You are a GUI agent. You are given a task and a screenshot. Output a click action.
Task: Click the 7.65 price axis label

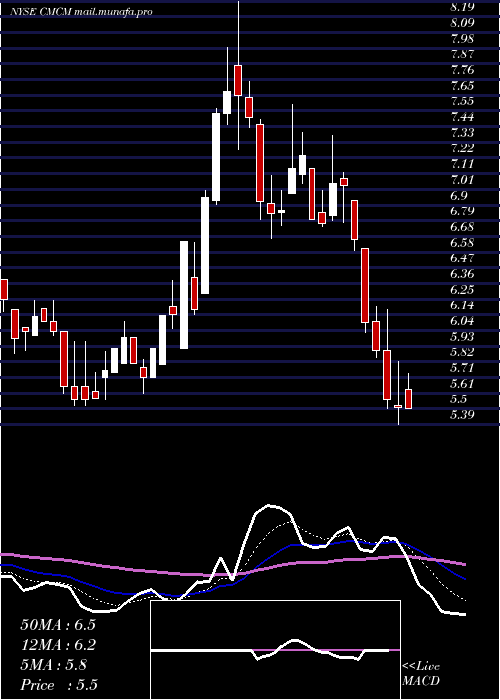tap(462, 85)
